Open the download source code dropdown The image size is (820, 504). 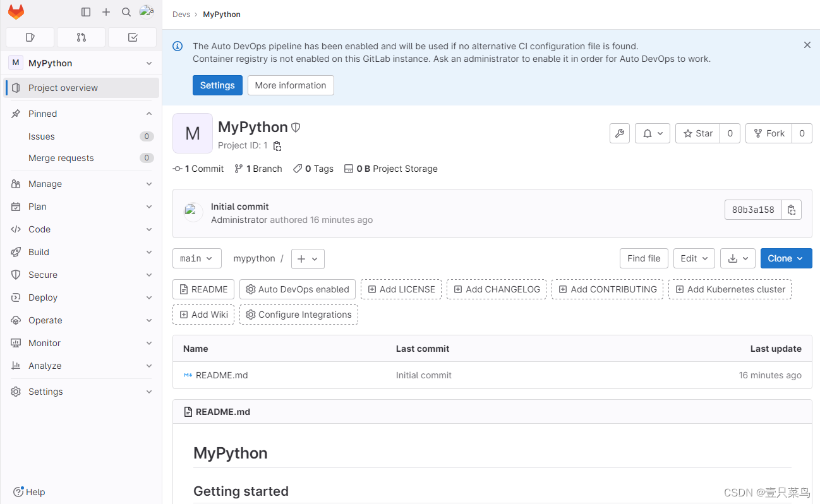point(738,258)
